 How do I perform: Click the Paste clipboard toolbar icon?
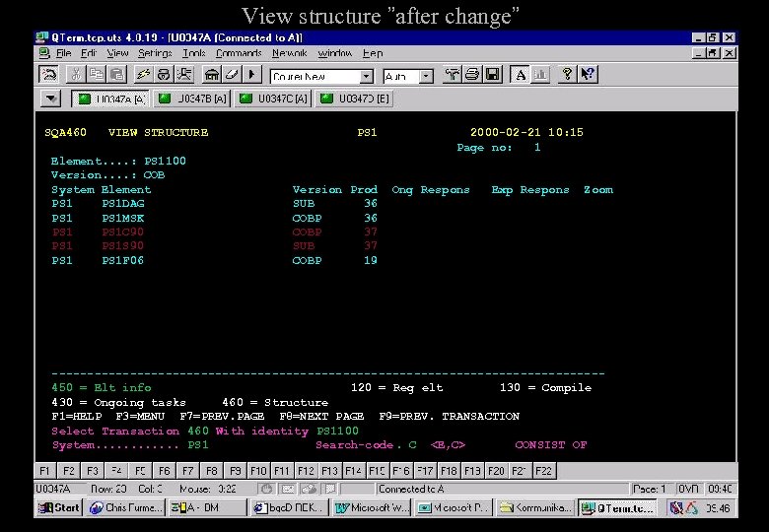click(x=117, y=75)
